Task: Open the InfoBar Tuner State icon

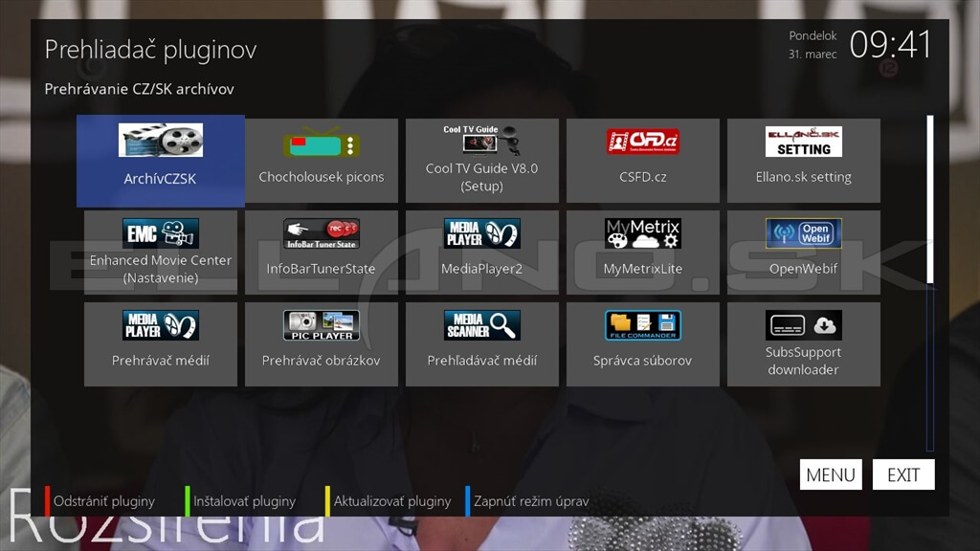Action: [x=322, y=233]
